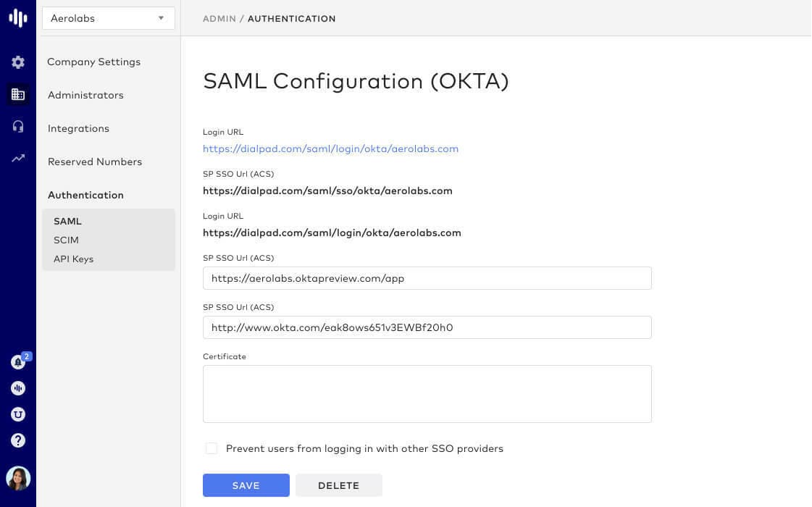Image resolution: width=812 pixels, height=507 pixels.
Task: Click the circular Dialpad app icon
Action: point(18,387)
